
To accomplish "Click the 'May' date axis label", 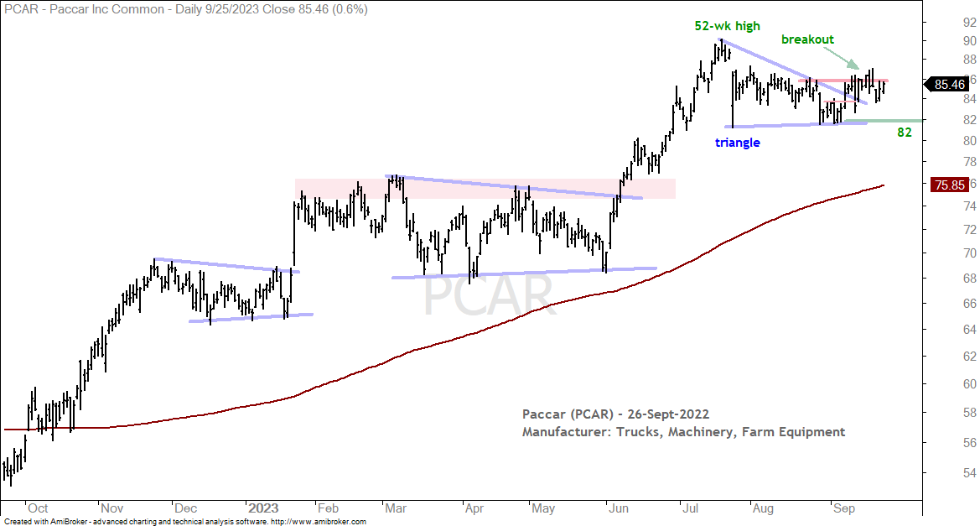I will coord(543,508).
